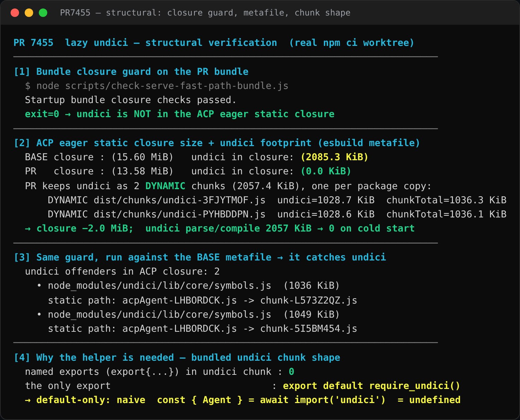Click the symbols.js entry with '(1049 KiB)'
The height and width of the screenshot is (420, 520).
[188, 314]
